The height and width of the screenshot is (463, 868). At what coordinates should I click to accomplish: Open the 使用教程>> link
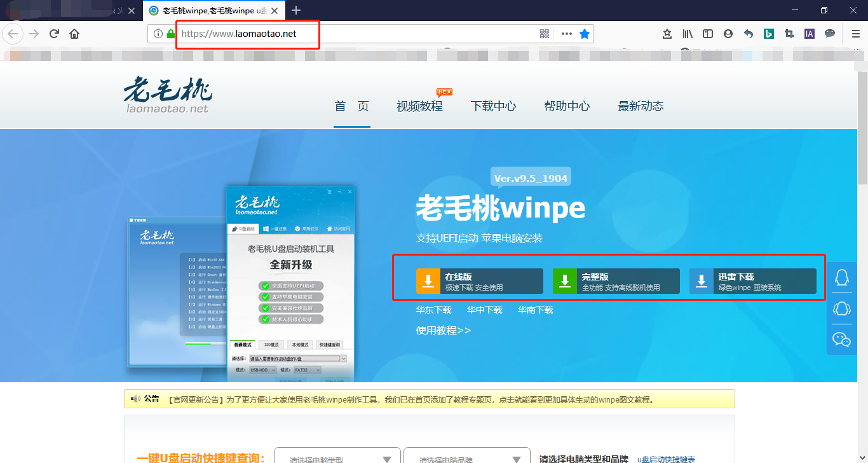pos(444,331)
